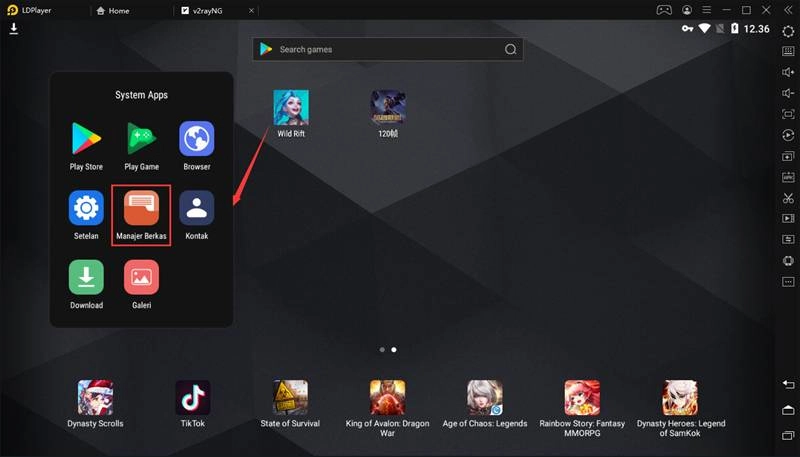The width and height of the screenshot is (800, 457).
Task: Go to the first home screen page dot
Action: (381, 350)
